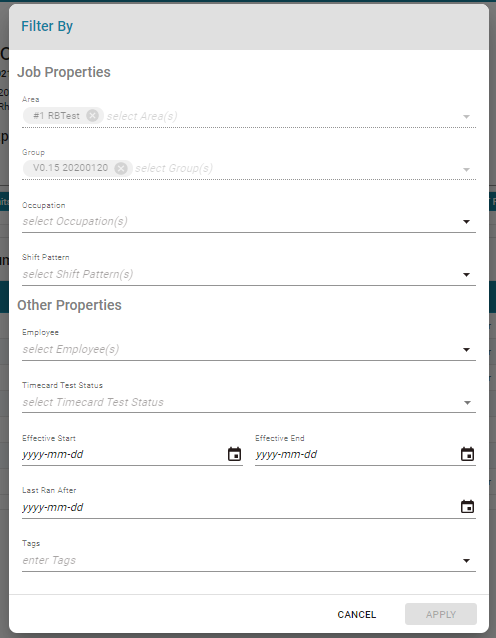Expand the Shift Pattern dropdown arrow
This screenshot has width=496, height=638.
467,275
